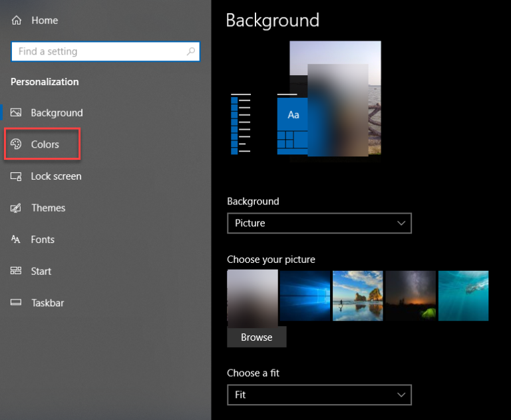Choose the Windows 10 blue logo wallpaper
This screenshot has height=420, width=511.
click(x=305, y=296)
